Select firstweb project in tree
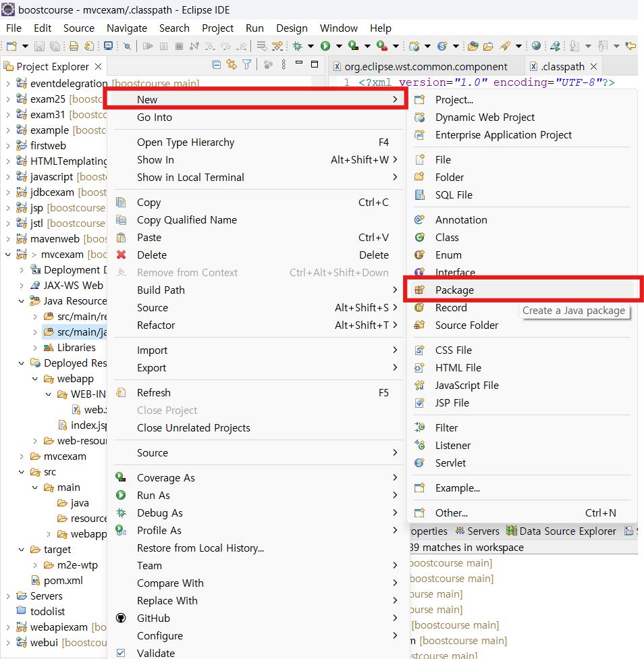The image size is (644, 659). click(x=48, y=145)
